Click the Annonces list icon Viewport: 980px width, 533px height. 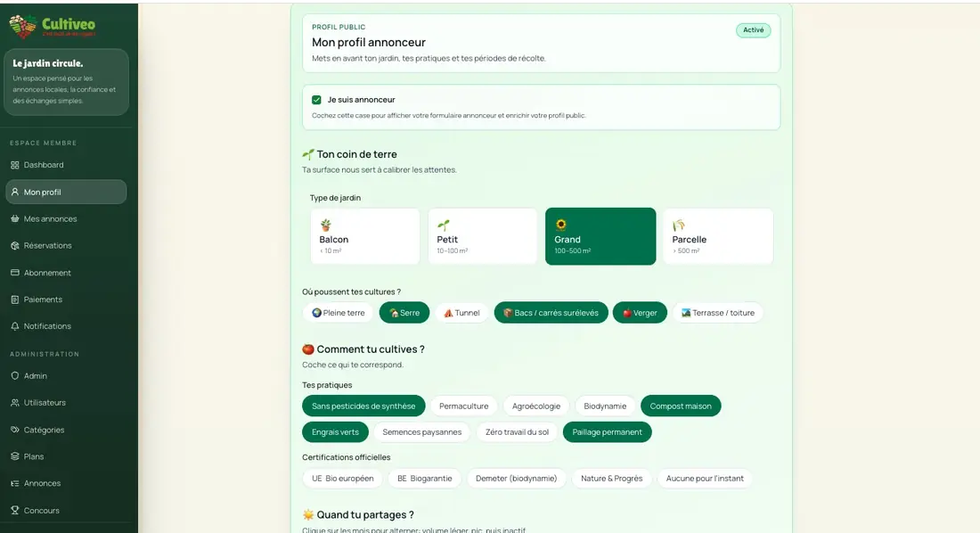click(15, 484)
